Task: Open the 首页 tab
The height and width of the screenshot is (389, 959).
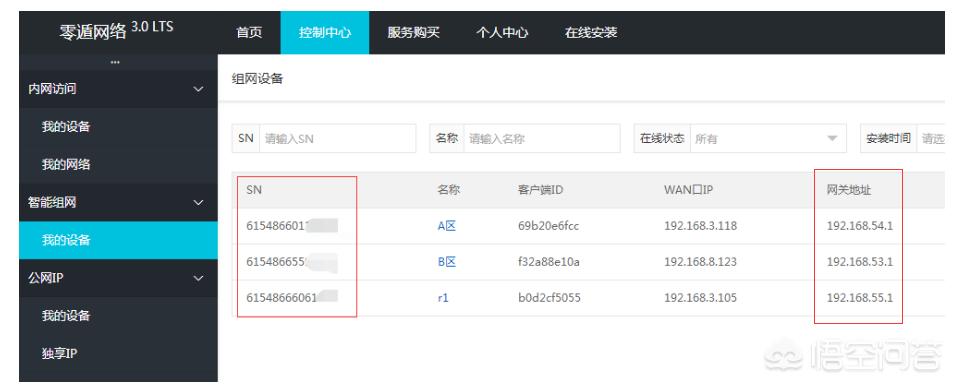Action: [249, 32]
